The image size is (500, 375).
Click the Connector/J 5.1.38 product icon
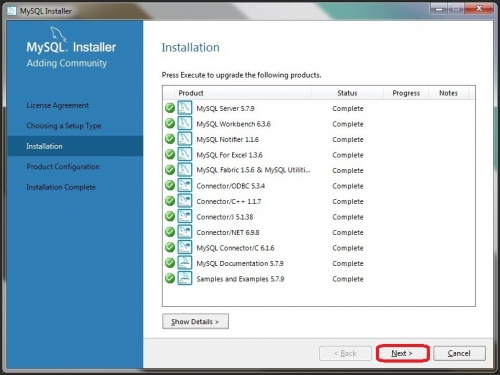tap(185, 217)
